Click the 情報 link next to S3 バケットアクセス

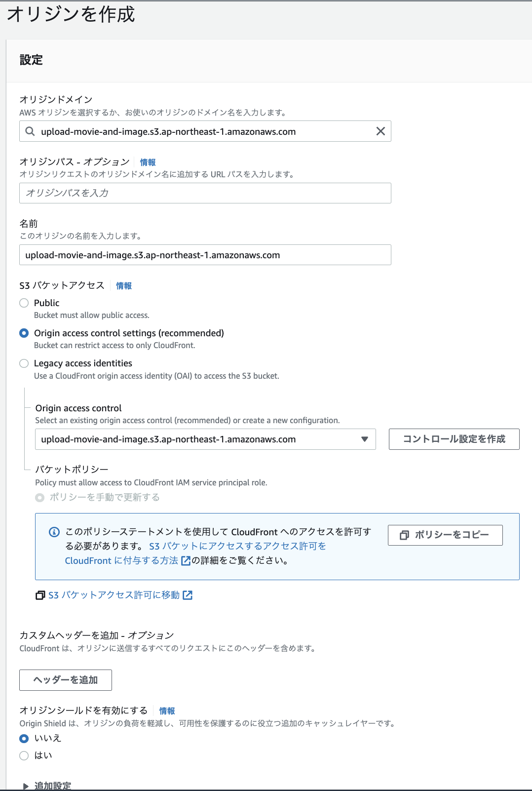point(123,285)
